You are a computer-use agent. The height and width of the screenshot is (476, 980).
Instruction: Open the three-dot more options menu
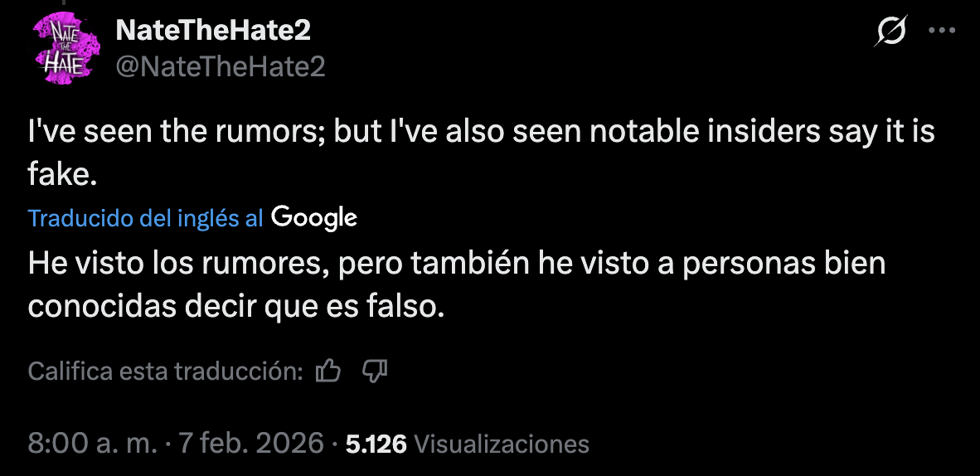(x=943, y=32)
